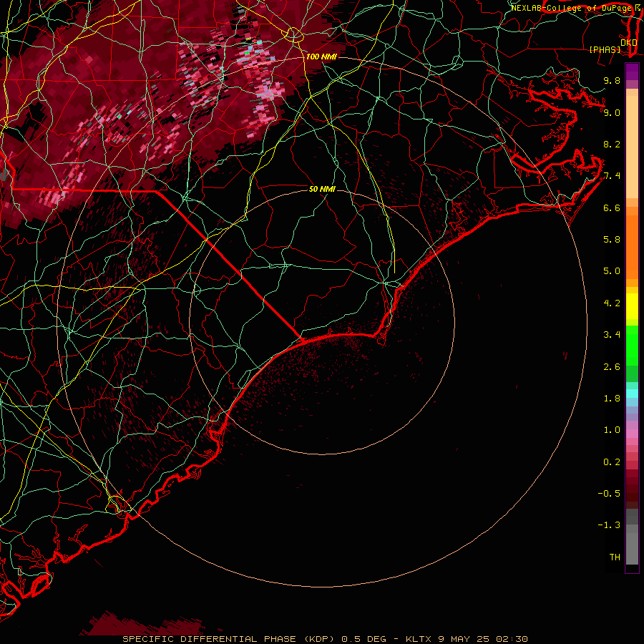The width and height of the screenshot is (644, 644).
Task: Click the 9.8 scale value
Action: [612, 80]
